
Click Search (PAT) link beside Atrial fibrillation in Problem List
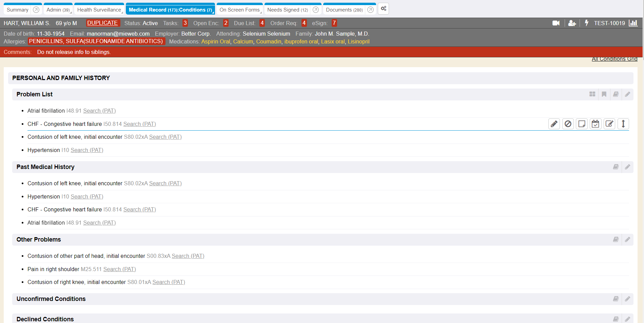click(99, 111)
